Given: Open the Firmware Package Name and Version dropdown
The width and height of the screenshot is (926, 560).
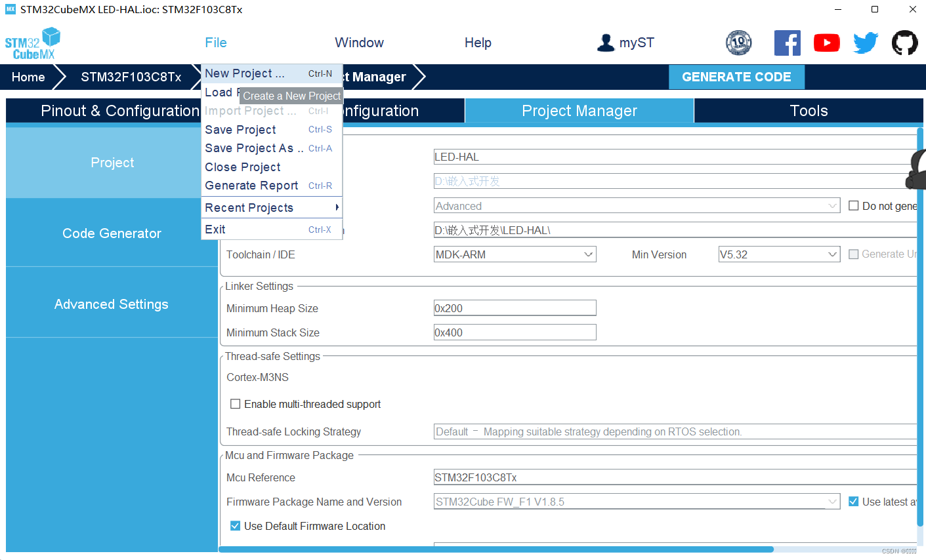Looking at the screenshot, I should [637, 502].
